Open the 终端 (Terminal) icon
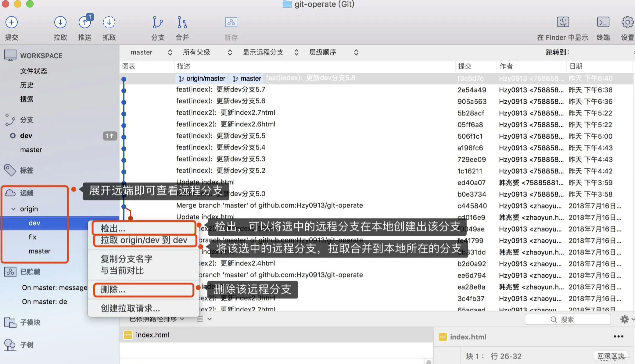This screenshot has height=364, width=635. pyautogui.click(x=603, y=22)
